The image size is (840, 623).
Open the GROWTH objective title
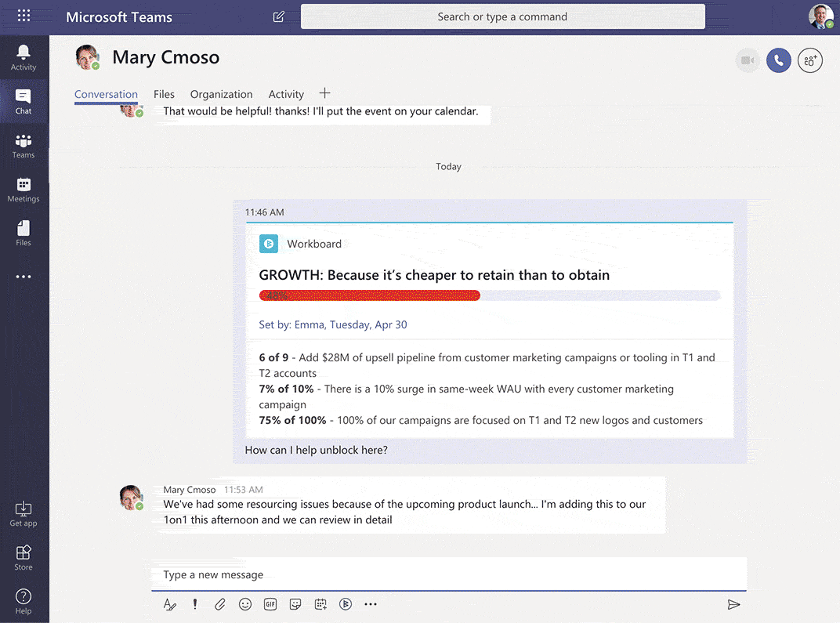coord(434,275)
